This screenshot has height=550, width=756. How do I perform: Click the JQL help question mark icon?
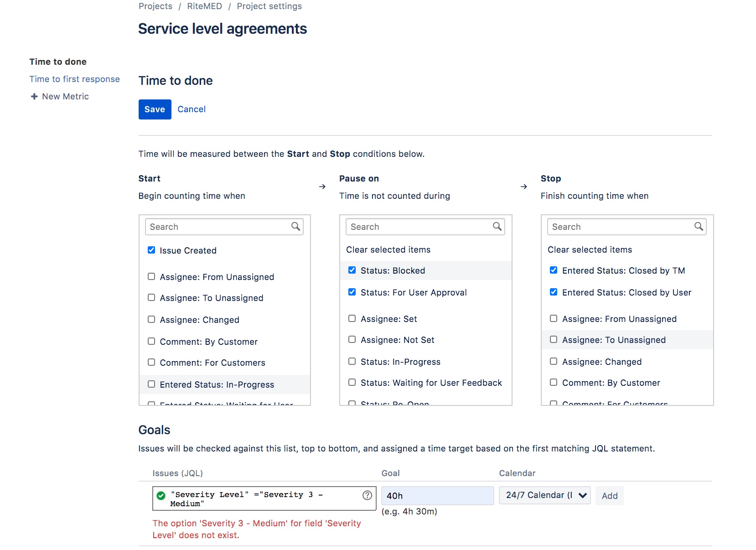[367, 495]
